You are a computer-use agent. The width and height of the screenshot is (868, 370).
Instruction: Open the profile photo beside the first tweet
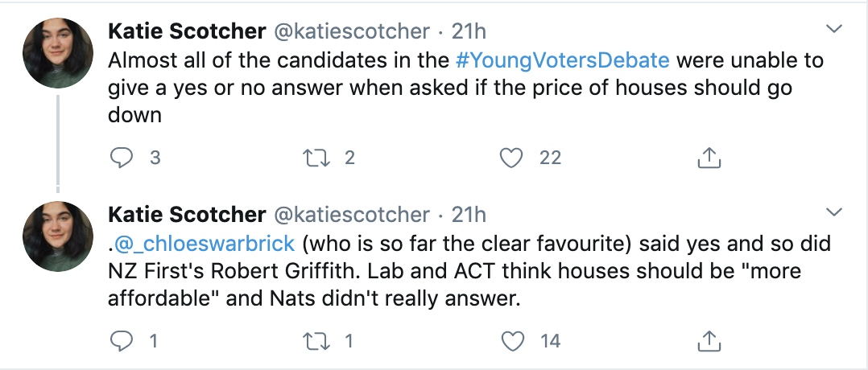coord(58,53)
